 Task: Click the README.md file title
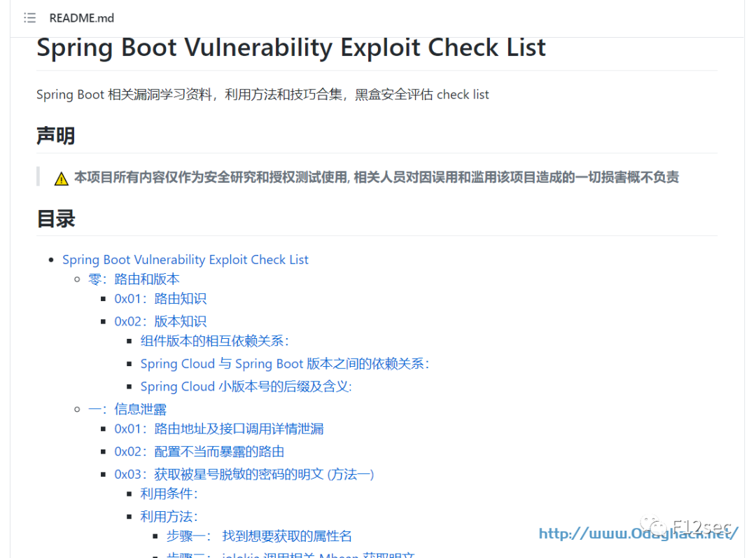coord(81,18)
